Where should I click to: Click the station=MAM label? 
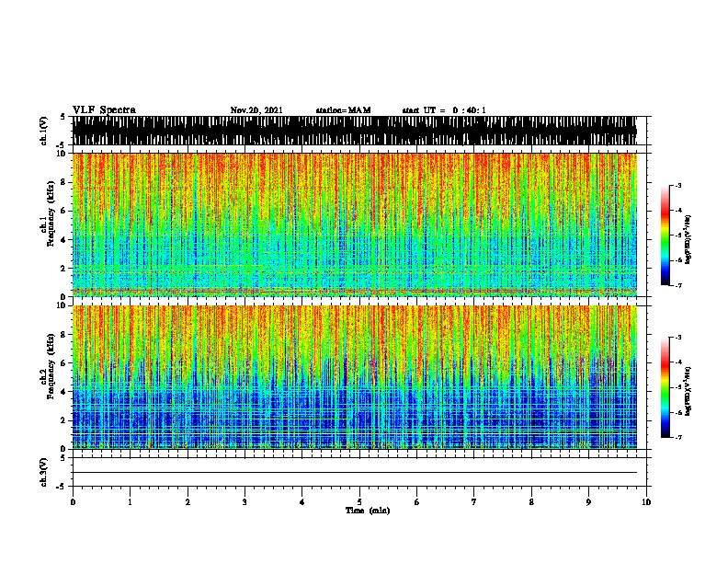[343, 110]
